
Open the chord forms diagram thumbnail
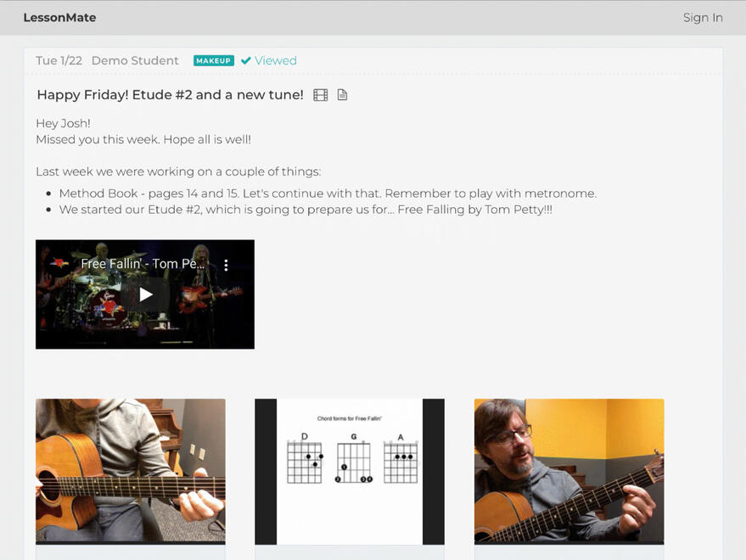pos(350,471)
